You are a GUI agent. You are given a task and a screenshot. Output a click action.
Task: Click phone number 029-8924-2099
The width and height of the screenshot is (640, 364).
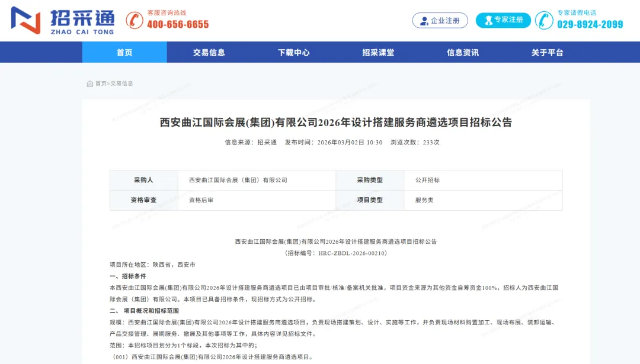click(590, 24)
